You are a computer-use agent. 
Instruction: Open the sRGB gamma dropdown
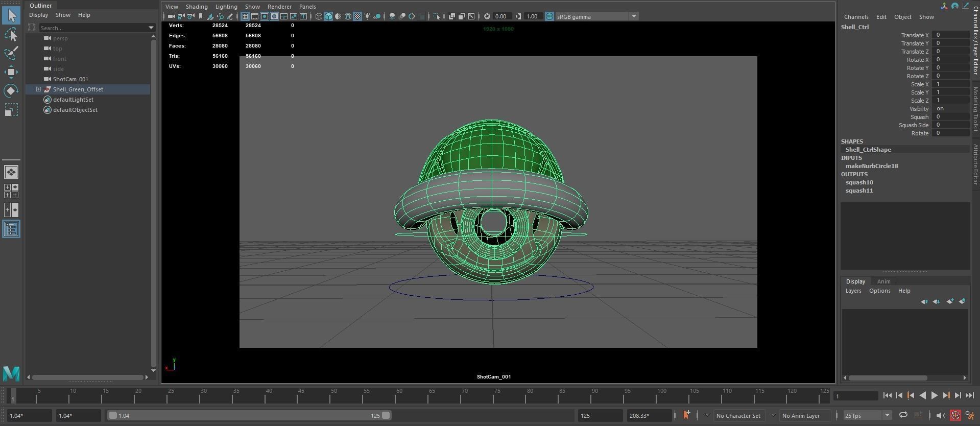click(x=634, y=16)
